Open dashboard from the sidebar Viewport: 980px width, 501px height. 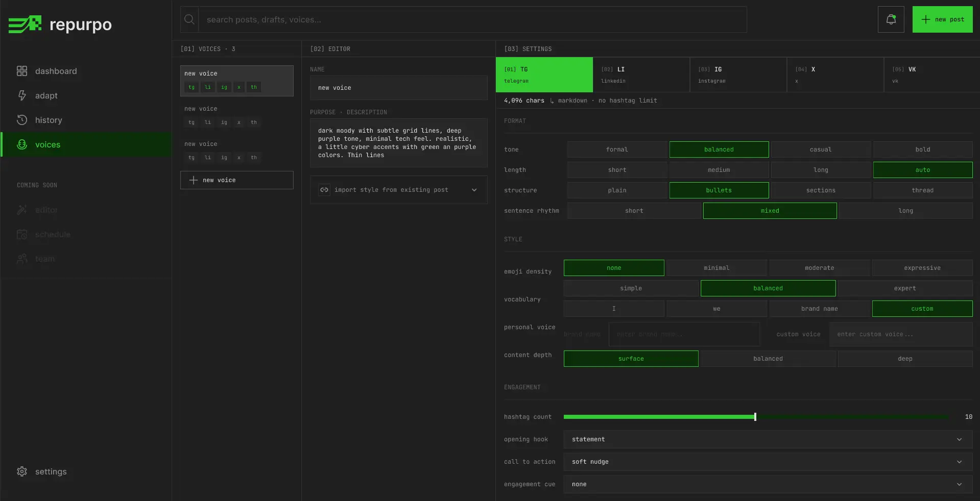pyautogui.click(x=86, y=71)
